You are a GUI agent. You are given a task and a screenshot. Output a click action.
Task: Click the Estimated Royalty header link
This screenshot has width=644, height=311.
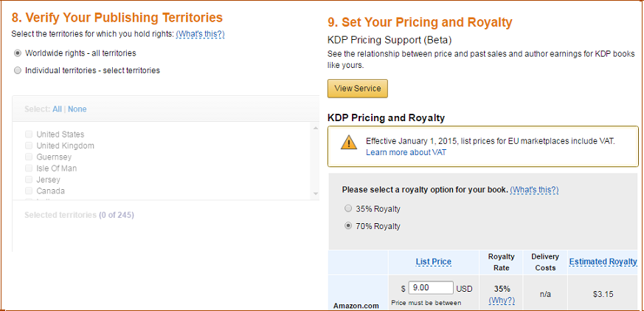(603, 262)
